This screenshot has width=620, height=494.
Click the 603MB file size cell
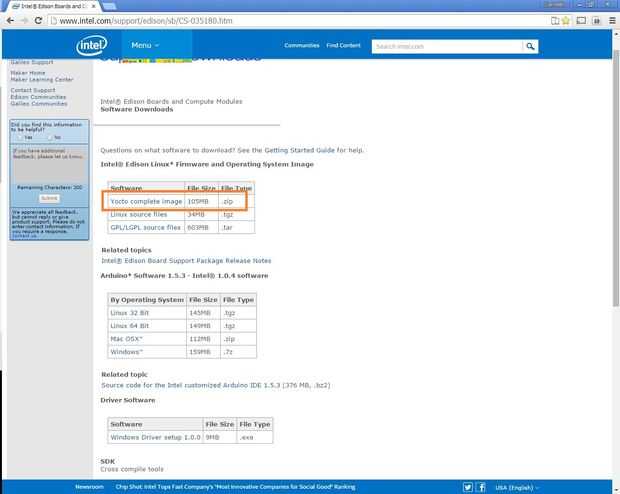pos(202,227)
